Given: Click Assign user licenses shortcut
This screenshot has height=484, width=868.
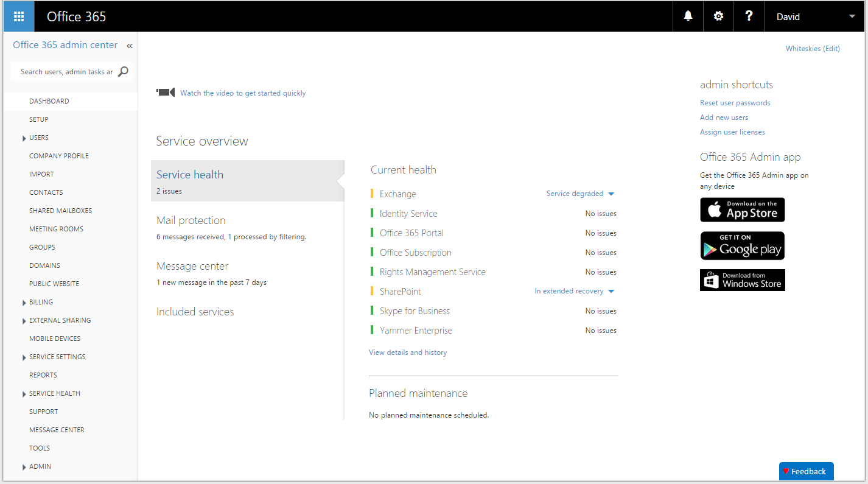Looking at the screenshot, I should pyautogui.click(x=732, y=132).
